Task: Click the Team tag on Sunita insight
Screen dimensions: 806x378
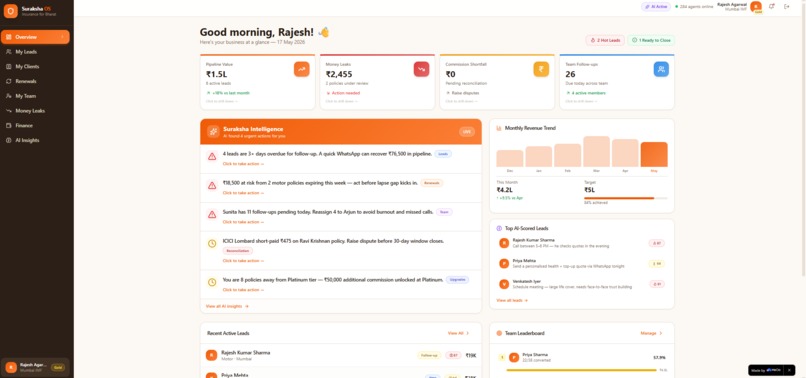Action: [x=444, y=212]
